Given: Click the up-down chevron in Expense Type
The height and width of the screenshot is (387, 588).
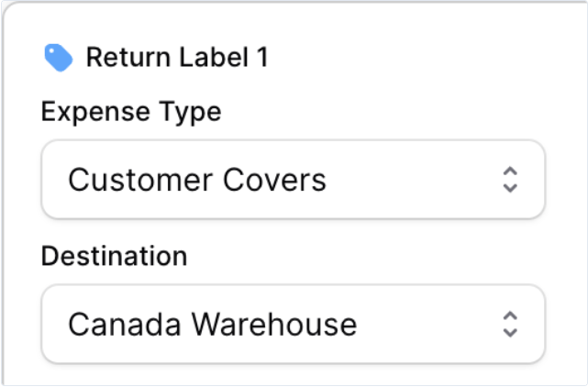Looking at the screenshot, I should [x=511, y=179].
